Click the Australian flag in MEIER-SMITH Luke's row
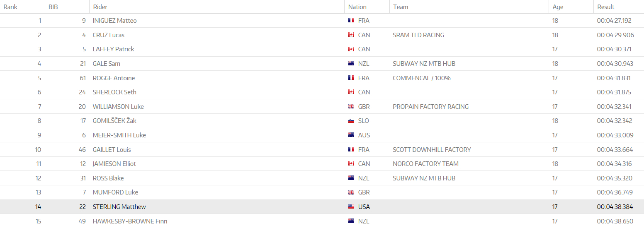Image resolution: width=644 pixels, height=228 pixels. [x=351, y=135]
